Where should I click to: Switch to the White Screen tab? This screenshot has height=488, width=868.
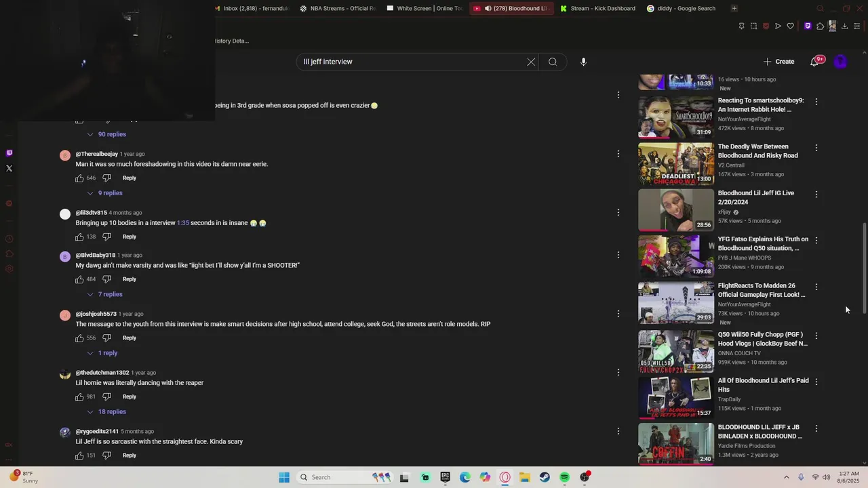point(425,8)
